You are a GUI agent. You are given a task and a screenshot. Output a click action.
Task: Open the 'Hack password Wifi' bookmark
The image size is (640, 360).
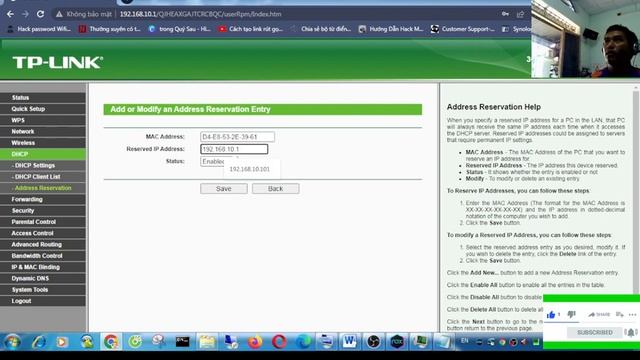tap(39, 29)
